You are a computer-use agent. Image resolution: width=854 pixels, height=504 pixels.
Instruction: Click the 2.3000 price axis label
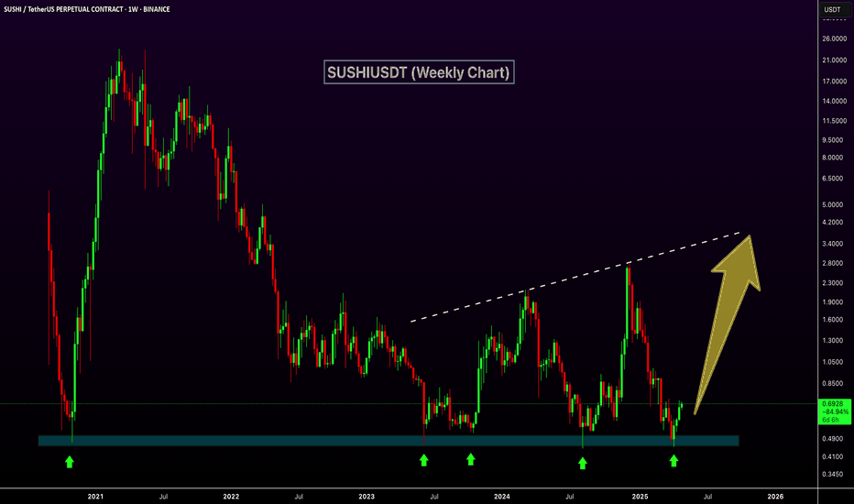coord(833,283)
